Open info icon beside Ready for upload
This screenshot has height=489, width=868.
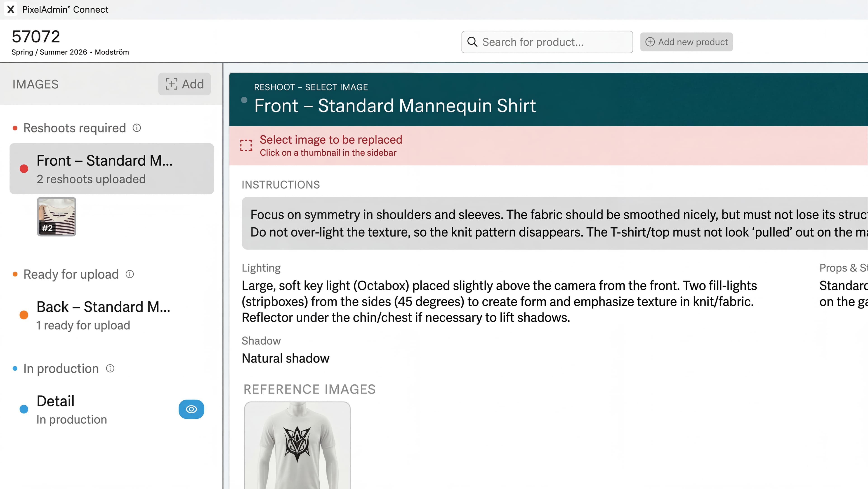pos(130,274)
